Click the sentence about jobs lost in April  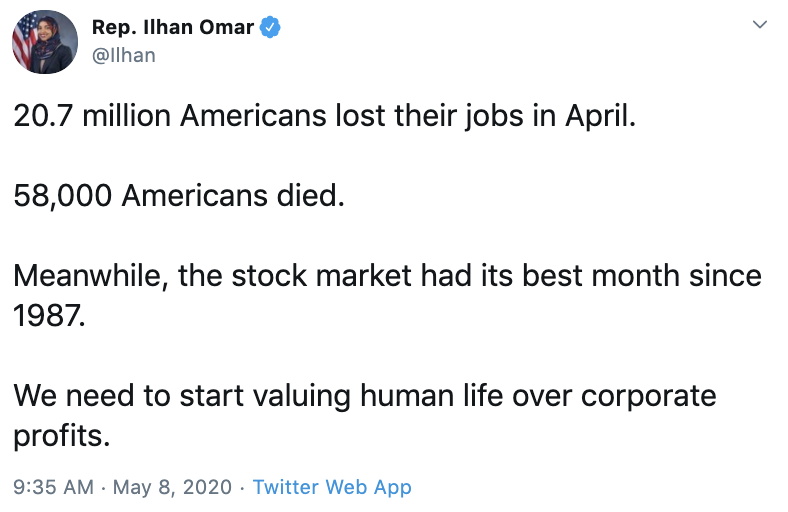[325, 116]
